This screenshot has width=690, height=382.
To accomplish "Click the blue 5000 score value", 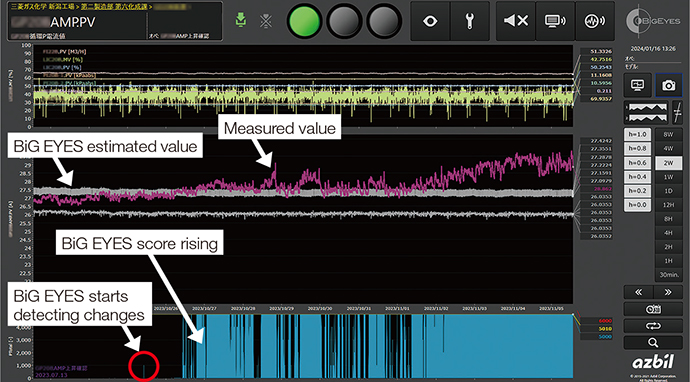I will click(x=596, y=337).
